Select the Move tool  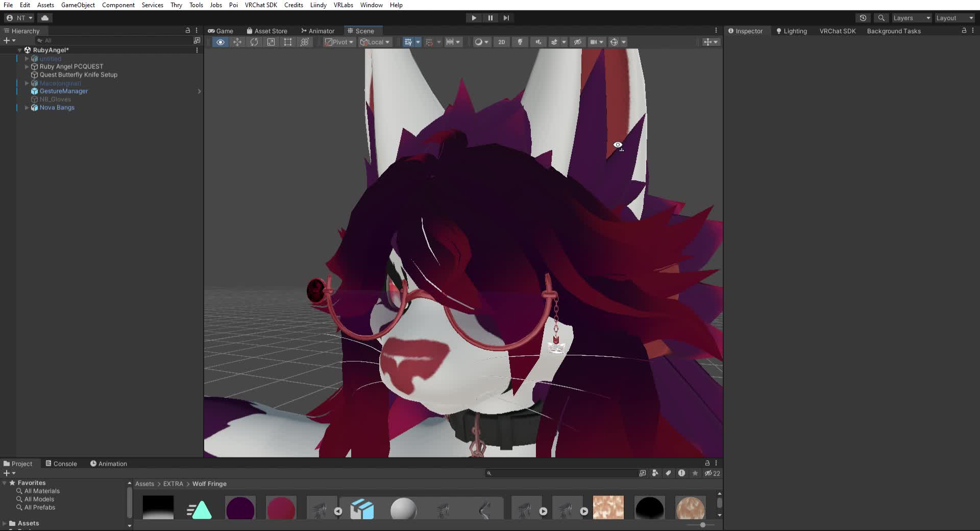coord(237,42)
